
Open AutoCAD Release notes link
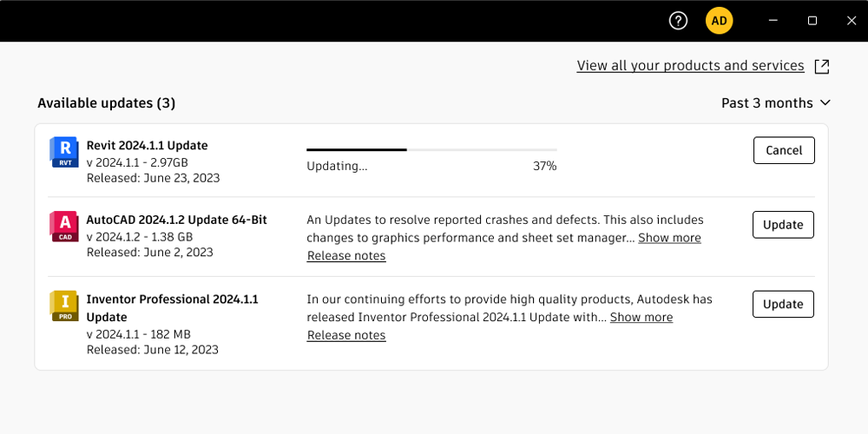(346, 256)
